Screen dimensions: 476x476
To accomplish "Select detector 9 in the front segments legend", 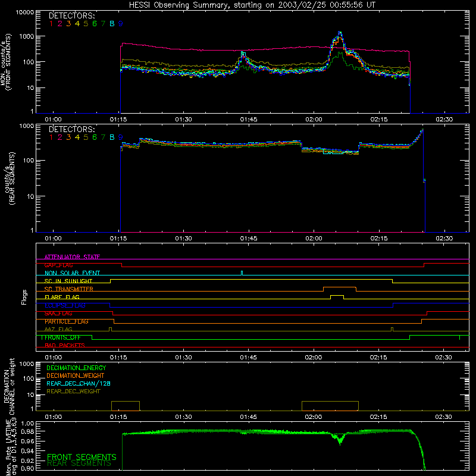I will 121,24.
